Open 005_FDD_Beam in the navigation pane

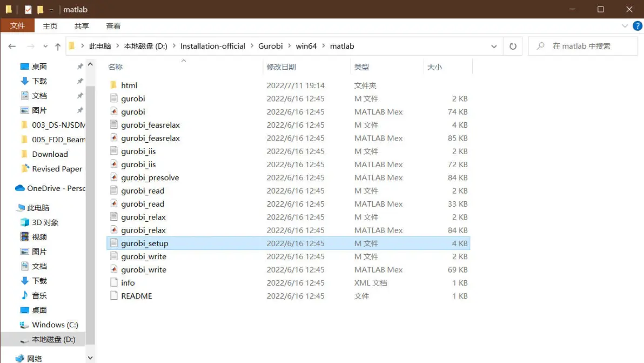(58, 140)
